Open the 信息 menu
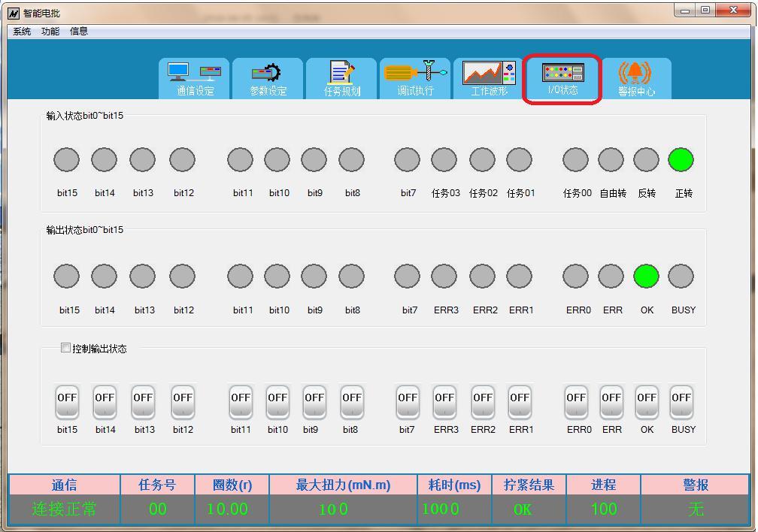 (x=79, y=32)
